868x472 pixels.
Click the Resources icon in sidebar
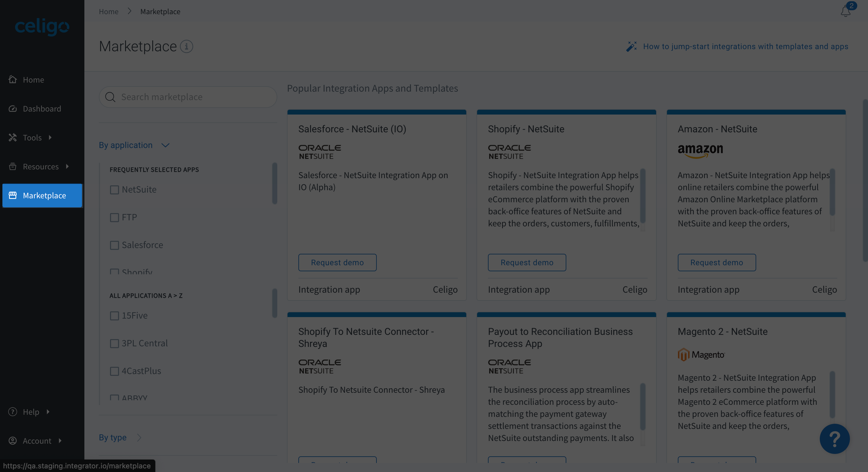pyautogui.click(x=13, y=166)
